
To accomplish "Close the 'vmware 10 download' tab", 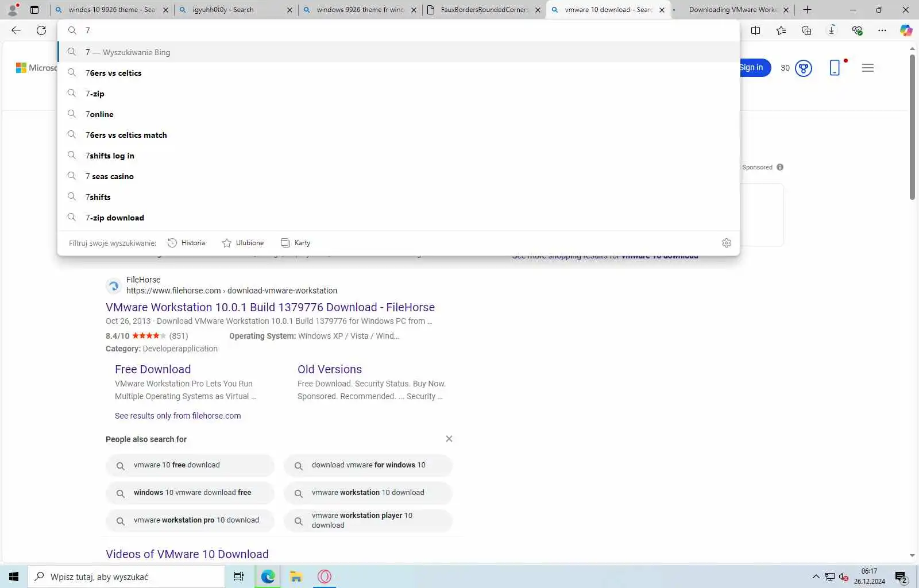I will pyautogui.click(x=662, y=10).
